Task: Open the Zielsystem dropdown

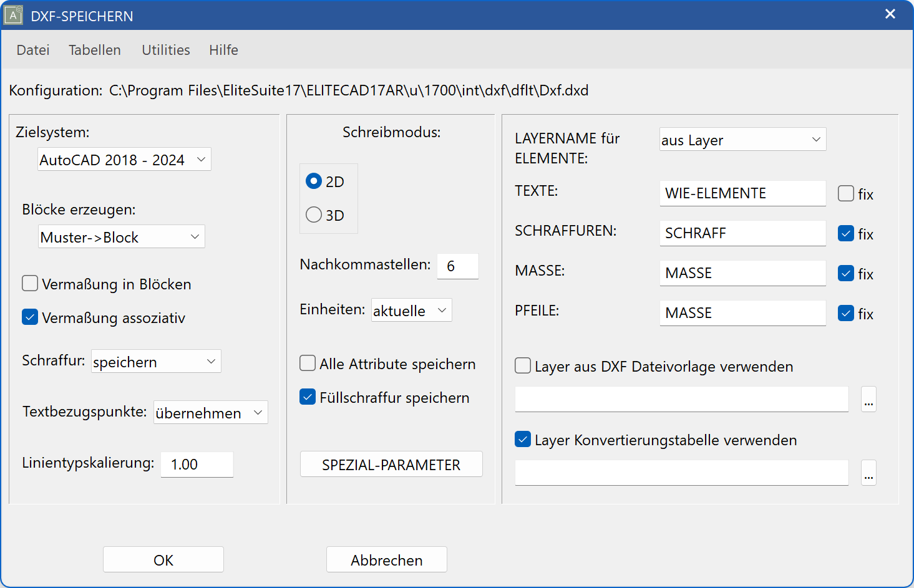Action: point(124,159)
